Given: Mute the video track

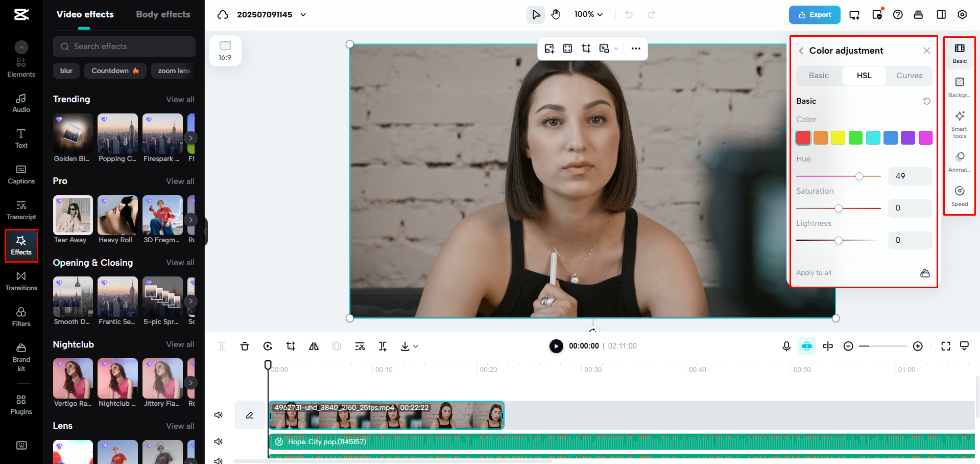Looking at the screenshot, I should pos(218,415).
